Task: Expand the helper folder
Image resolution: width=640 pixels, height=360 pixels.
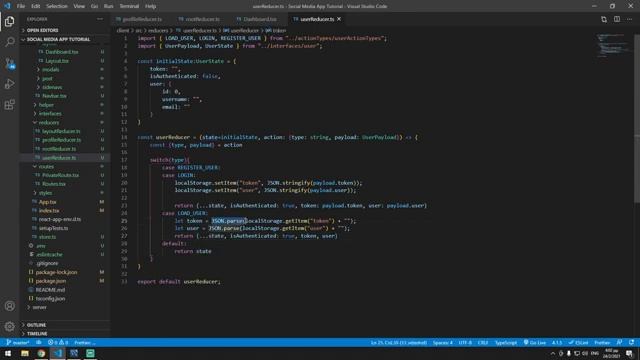Action: [x=46, y=105]
